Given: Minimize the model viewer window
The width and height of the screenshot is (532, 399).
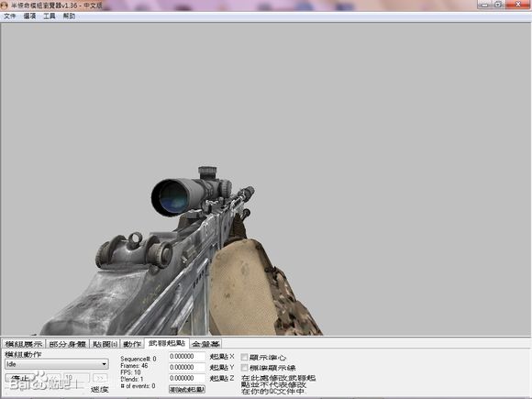Looking at the screenshot, I should (x=484, y=5).
